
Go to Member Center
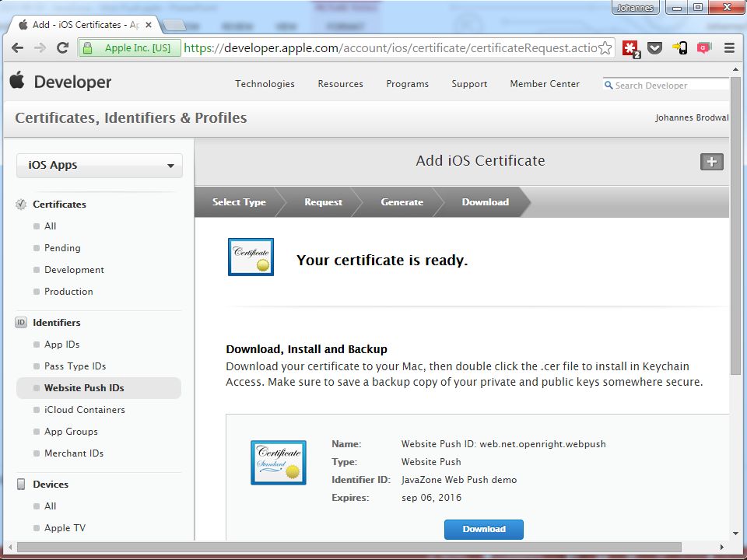[545, 84]
